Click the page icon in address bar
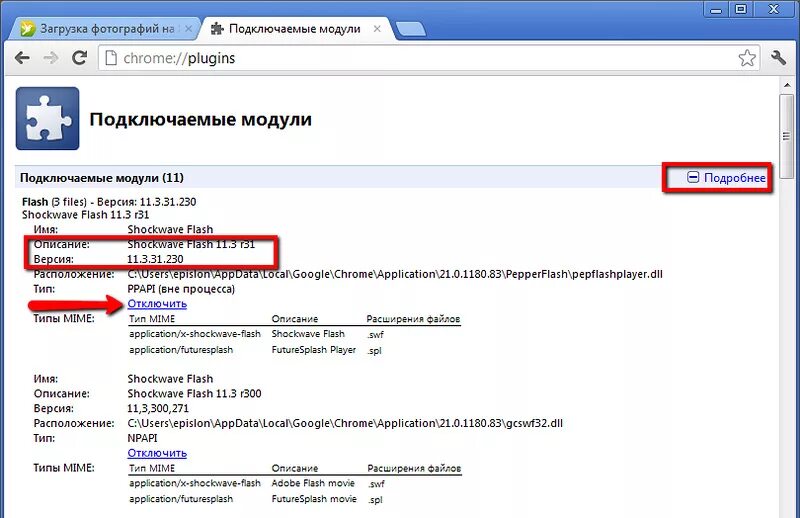 111,58
